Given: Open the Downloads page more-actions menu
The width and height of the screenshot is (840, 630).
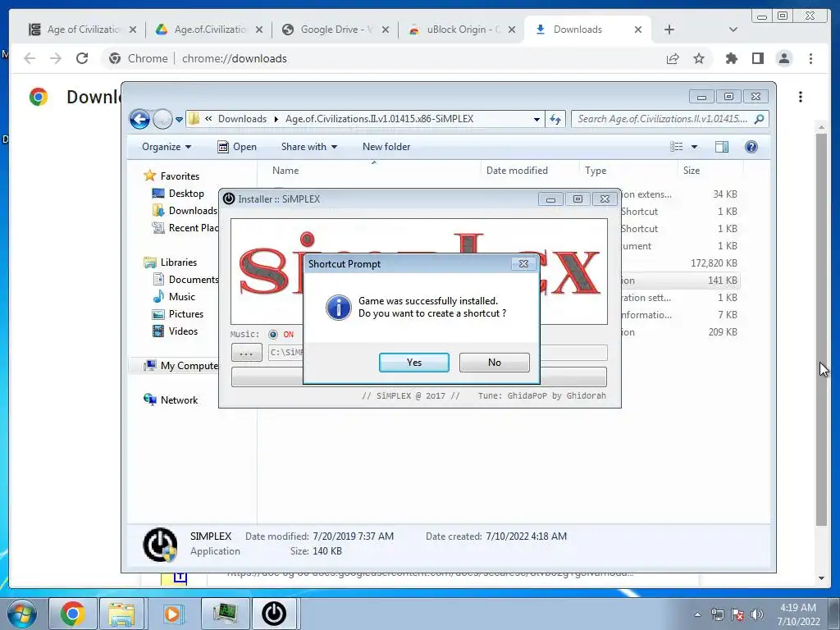Looking at the screenshot, I should (x=801, y=97).
